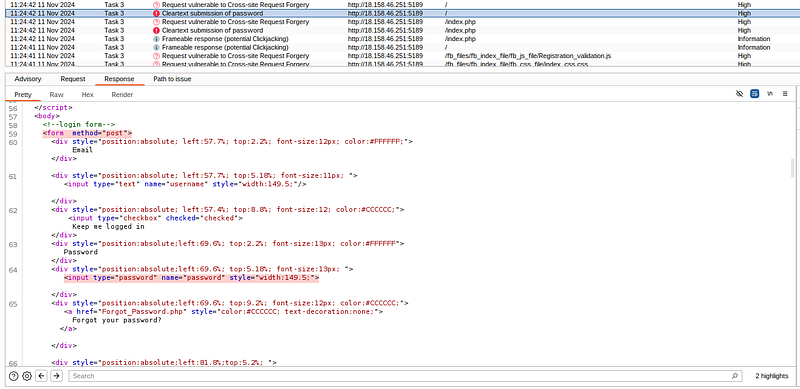This screenshot has height=389, width=800.
Task: Click the Forgot_Password.php href code line
Action: pyautogui.click(x=223, y=311)
